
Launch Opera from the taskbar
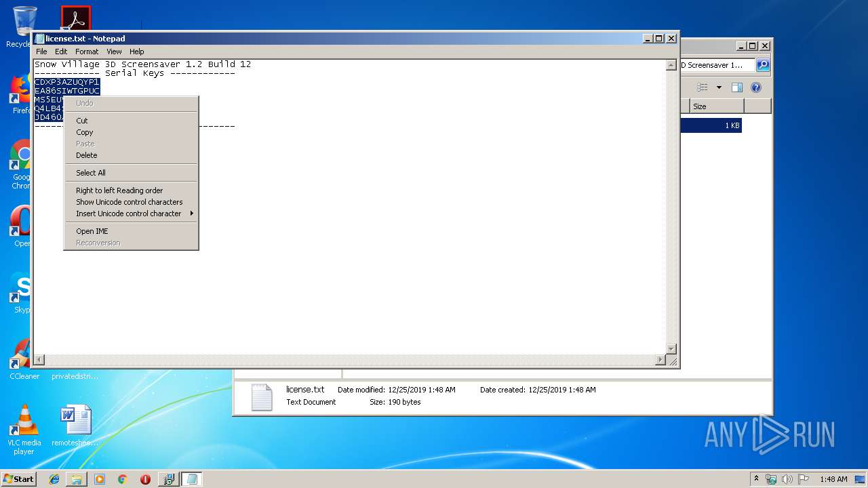tap(145, 479)
